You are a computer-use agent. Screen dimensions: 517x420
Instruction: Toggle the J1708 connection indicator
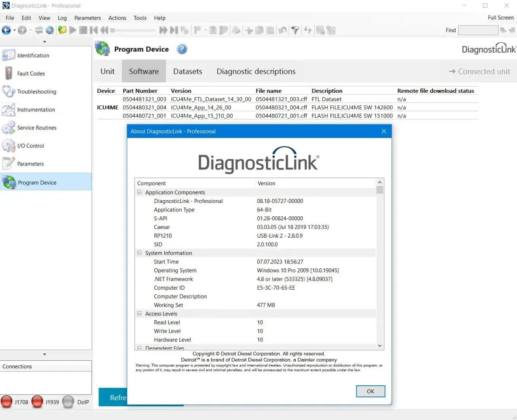click(7, 402)
